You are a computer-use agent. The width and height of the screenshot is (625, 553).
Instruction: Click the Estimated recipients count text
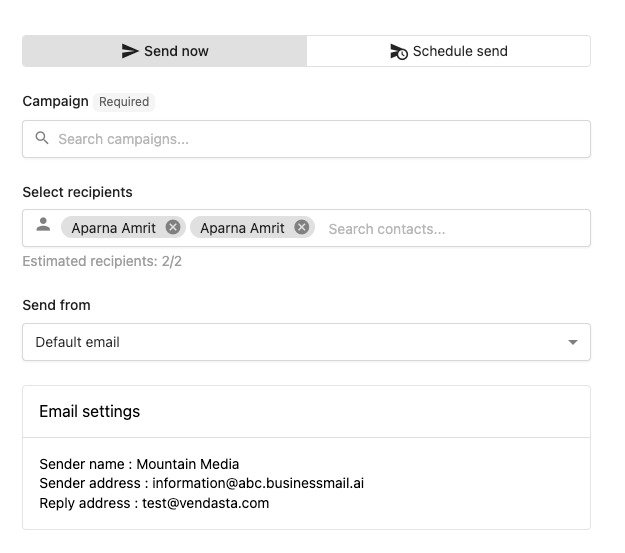pyautogui.click(x=102, y=262)
